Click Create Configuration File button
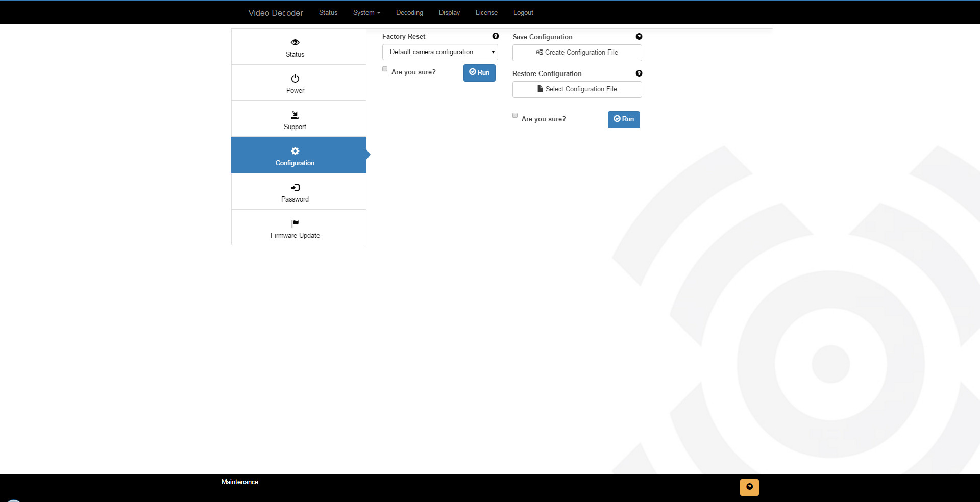Image resolution: width=980 pixels, height=502 pixels. pyautogui.click(x=577, y=53)
